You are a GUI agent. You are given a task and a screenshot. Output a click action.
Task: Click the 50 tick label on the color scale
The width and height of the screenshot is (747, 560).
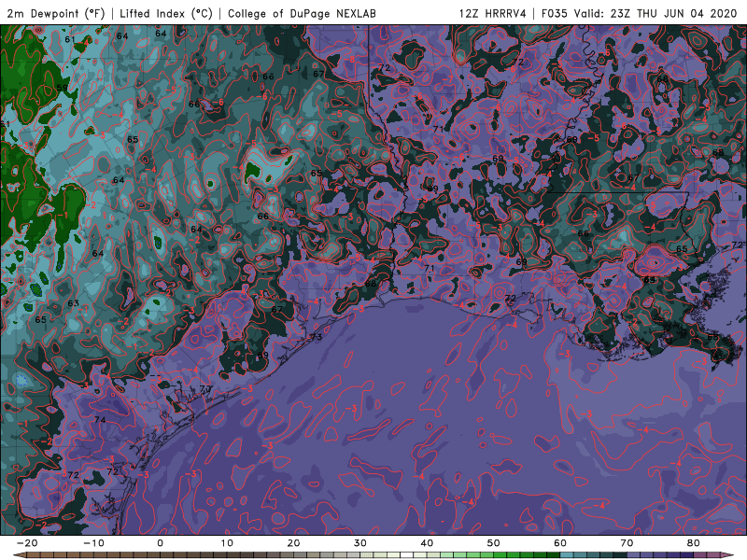494,543
